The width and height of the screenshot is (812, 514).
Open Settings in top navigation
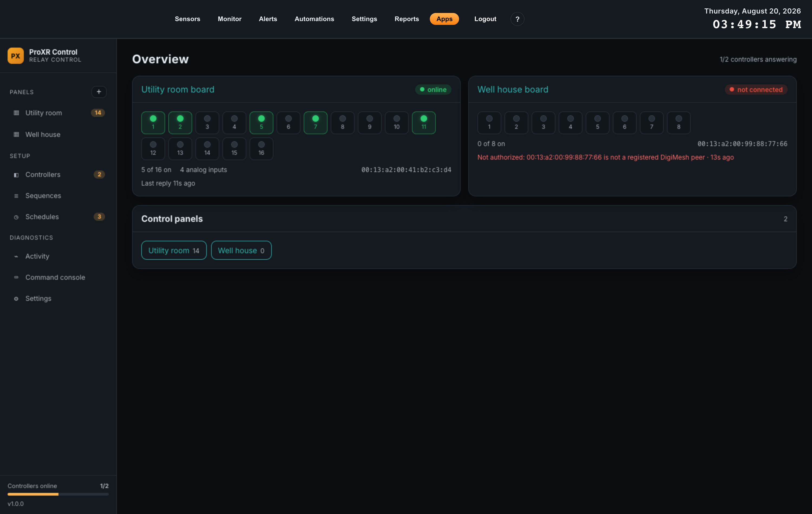coord(364,19)
